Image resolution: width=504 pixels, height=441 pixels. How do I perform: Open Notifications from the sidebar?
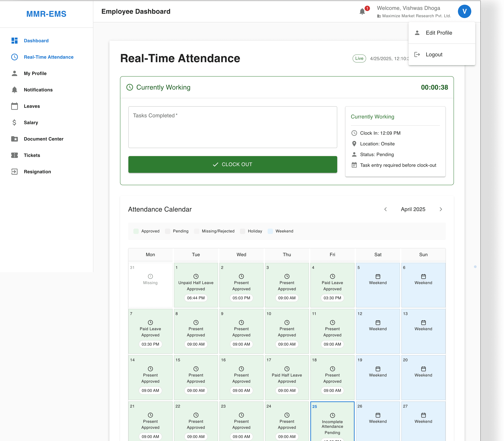click(x=38, y=90)
